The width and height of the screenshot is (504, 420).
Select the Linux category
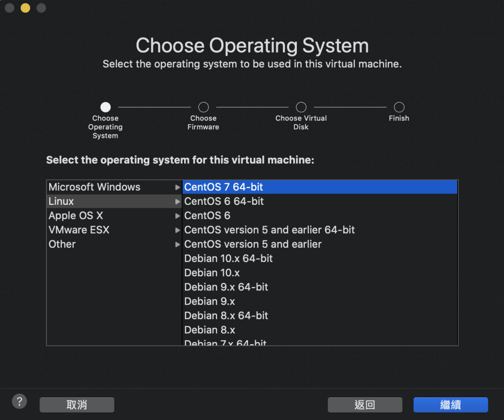point(114,201)
